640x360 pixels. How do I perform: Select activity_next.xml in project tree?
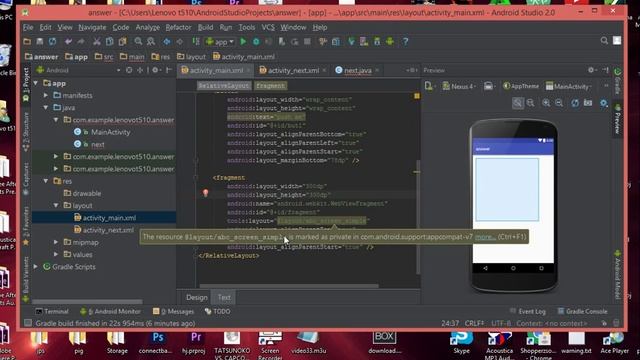(108, 230)
